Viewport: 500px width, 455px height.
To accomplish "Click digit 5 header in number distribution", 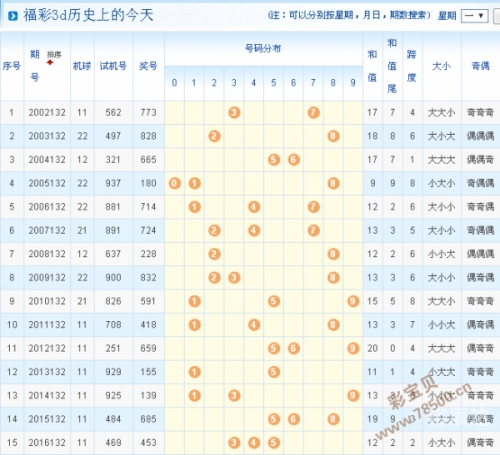I will pyautogui.click(x=273, y=83).
